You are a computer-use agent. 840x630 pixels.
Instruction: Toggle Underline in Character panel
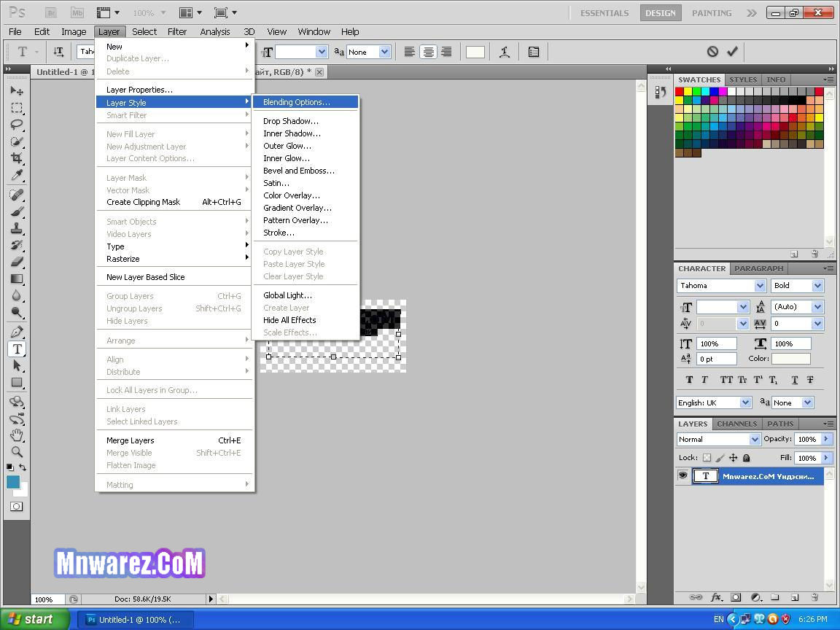(x=795, y=379)
